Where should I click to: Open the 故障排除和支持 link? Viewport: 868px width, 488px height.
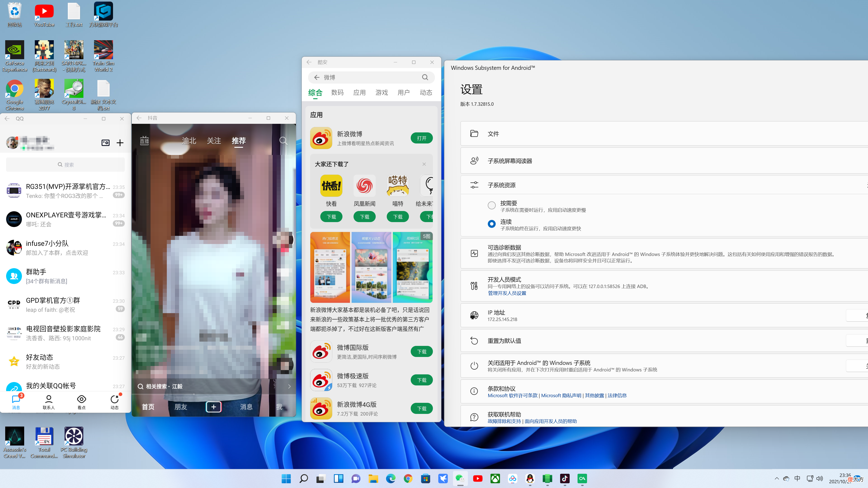tap(504, 421)
